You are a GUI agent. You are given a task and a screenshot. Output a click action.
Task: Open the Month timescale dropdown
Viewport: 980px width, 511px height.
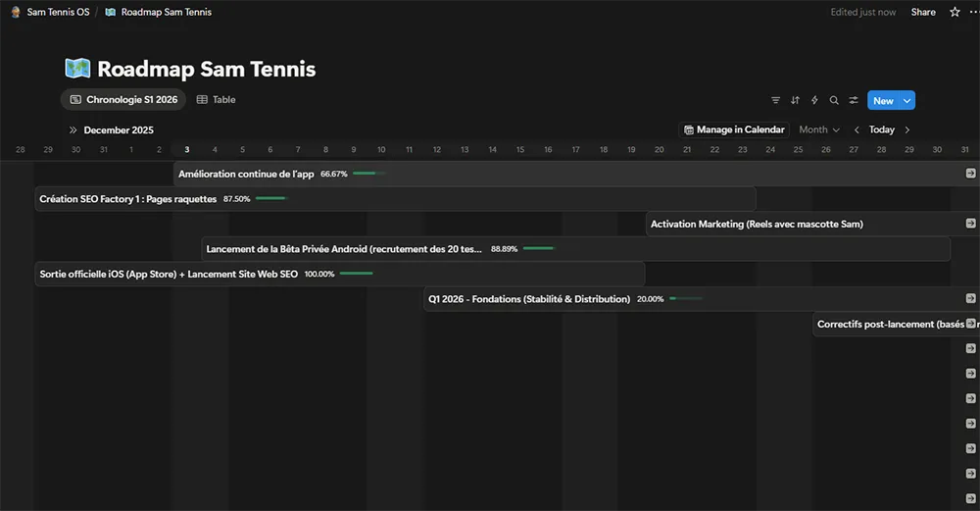click(818, 129)
